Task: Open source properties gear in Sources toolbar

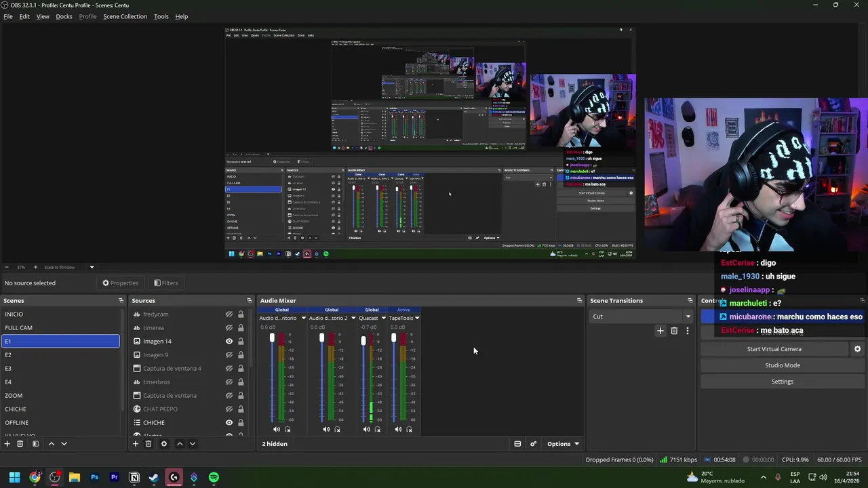Action: coord(163,444)
